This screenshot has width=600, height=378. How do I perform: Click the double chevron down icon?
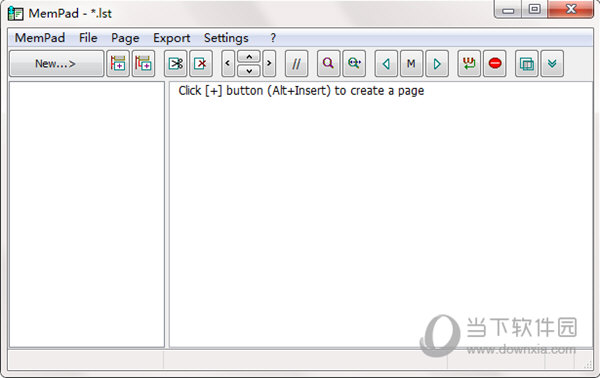click(x=552, y=64)
